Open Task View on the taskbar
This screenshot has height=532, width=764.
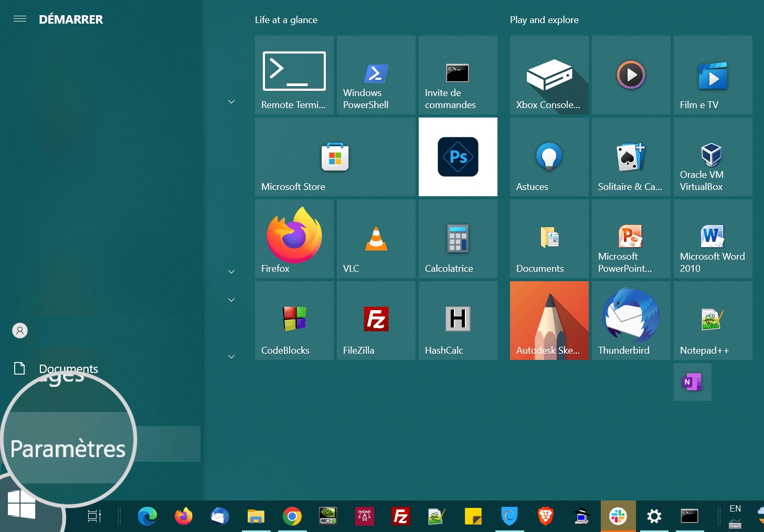94,516
